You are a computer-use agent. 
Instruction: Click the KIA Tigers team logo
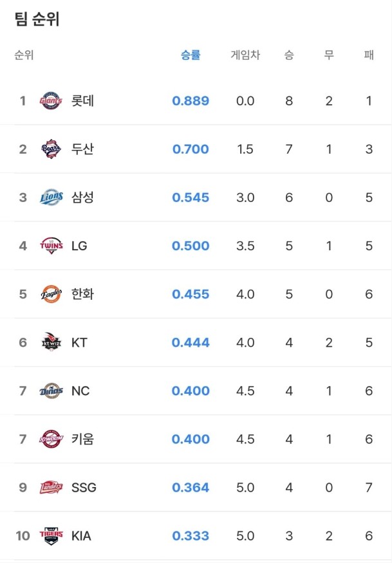point(51,535)
